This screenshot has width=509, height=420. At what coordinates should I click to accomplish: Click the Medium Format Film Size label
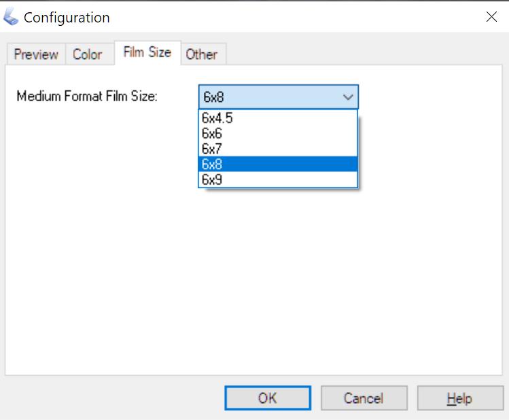coord(87,96)
